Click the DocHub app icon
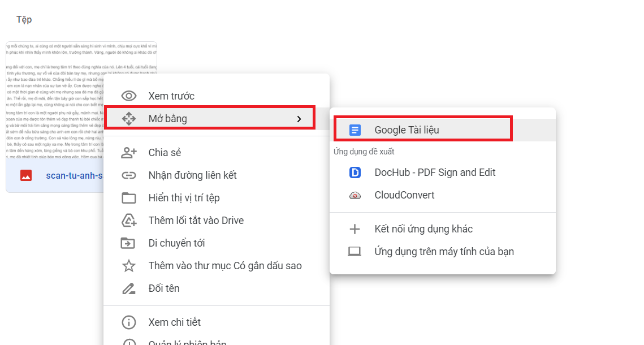 [x=355, y=172]
